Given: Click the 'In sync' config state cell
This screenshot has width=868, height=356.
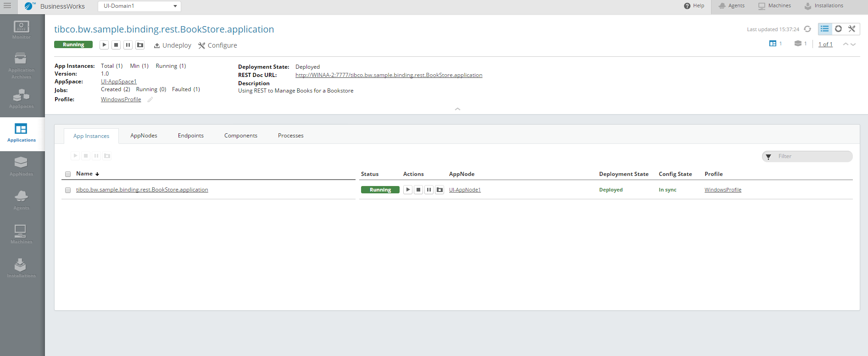Looking at the screenshot, I should tap(668, 190).
